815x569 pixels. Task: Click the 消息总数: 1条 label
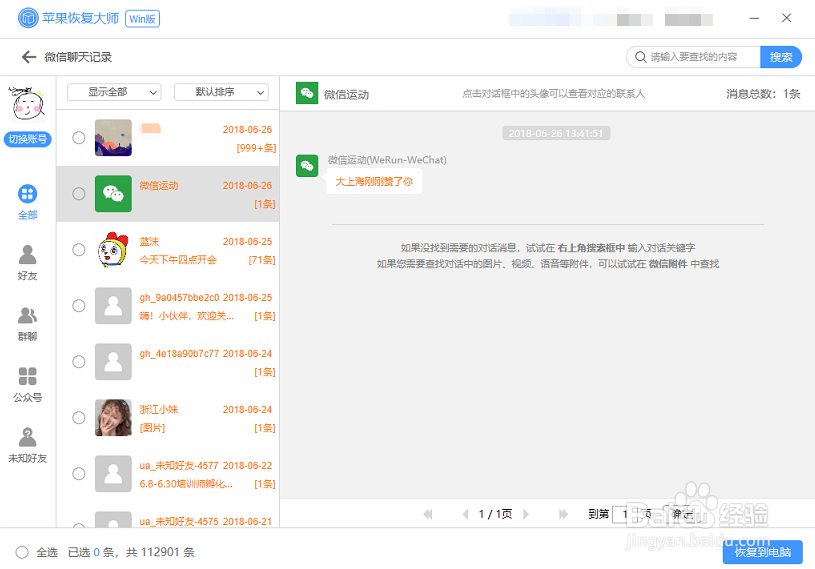coord(763,94)
